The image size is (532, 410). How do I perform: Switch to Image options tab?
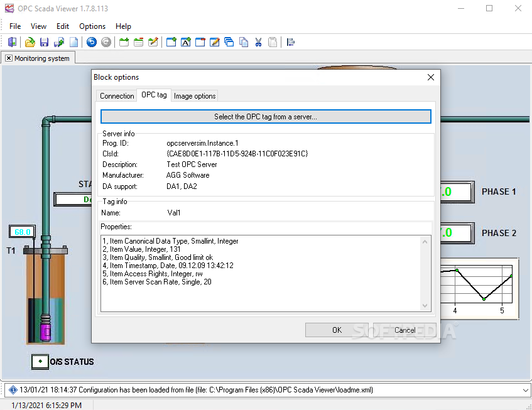pos(195,96)
